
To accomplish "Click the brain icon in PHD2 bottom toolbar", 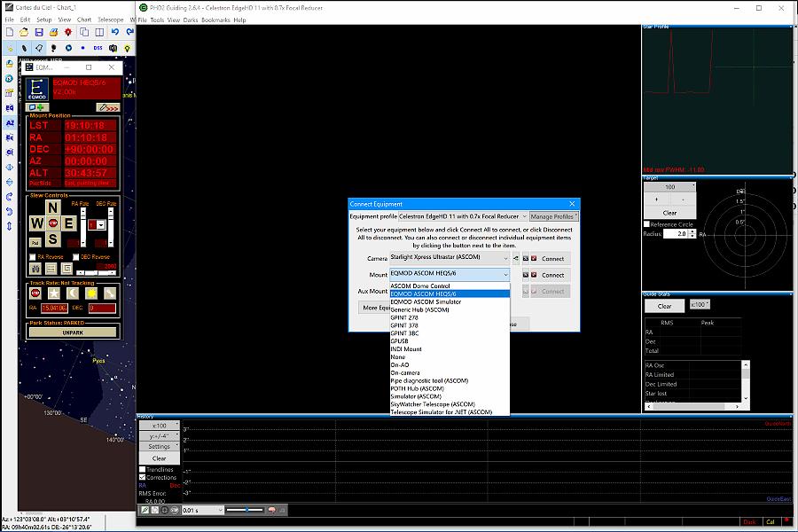I will [272, 510].
